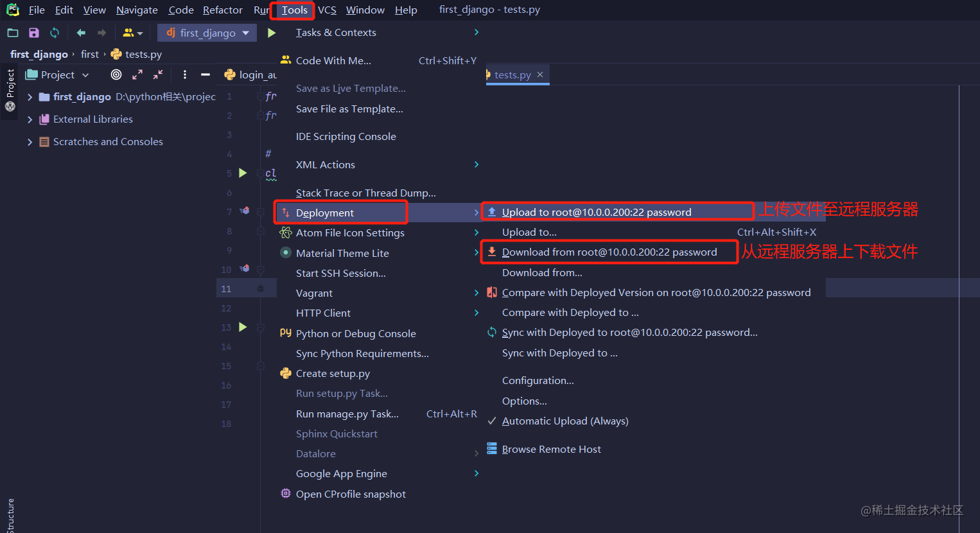Click the Save All toolbar icon
This screenshot has height=533, width=980.
pyautogui.click(x=34, y=33)
